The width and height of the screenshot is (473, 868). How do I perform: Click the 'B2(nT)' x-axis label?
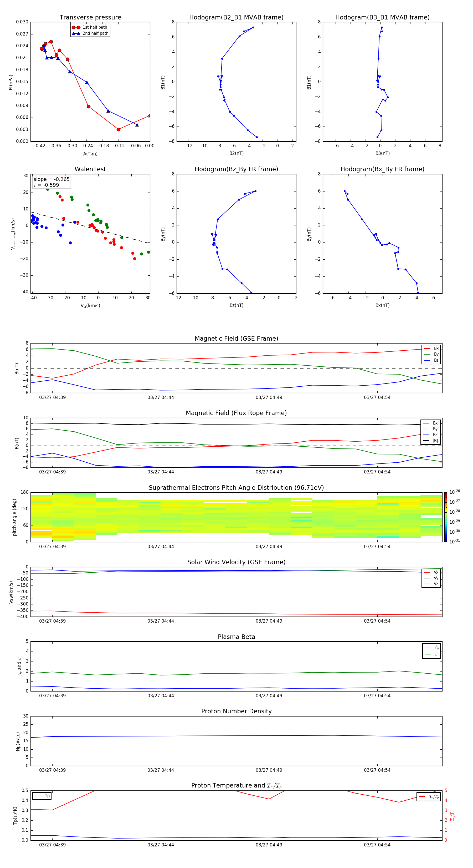[236, 153]
